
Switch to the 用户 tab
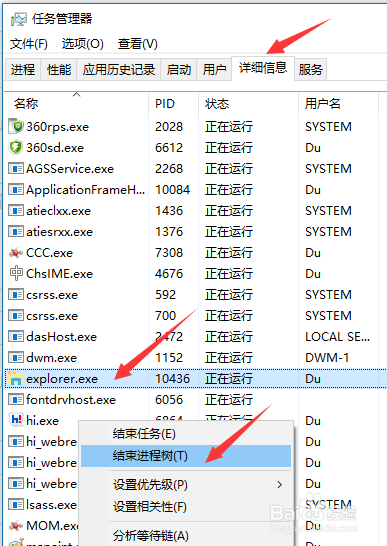click(x=215, y=70)
